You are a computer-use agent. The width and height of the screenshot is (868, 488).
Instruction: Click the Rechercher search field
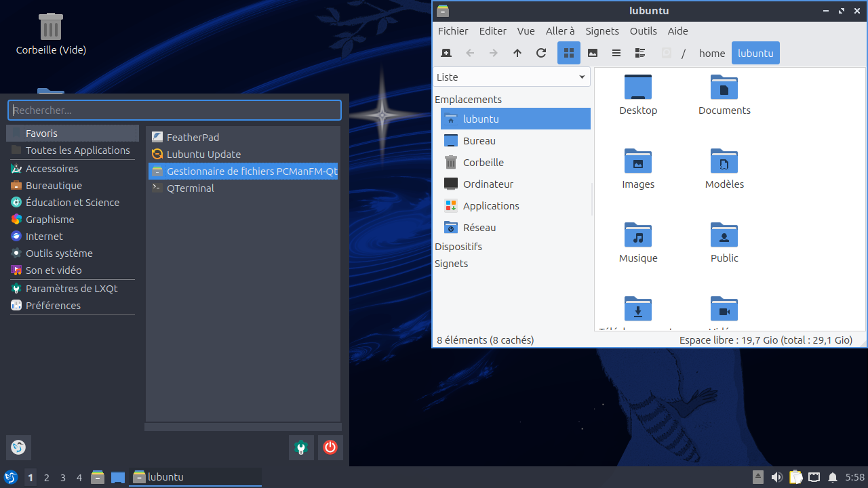174,110
